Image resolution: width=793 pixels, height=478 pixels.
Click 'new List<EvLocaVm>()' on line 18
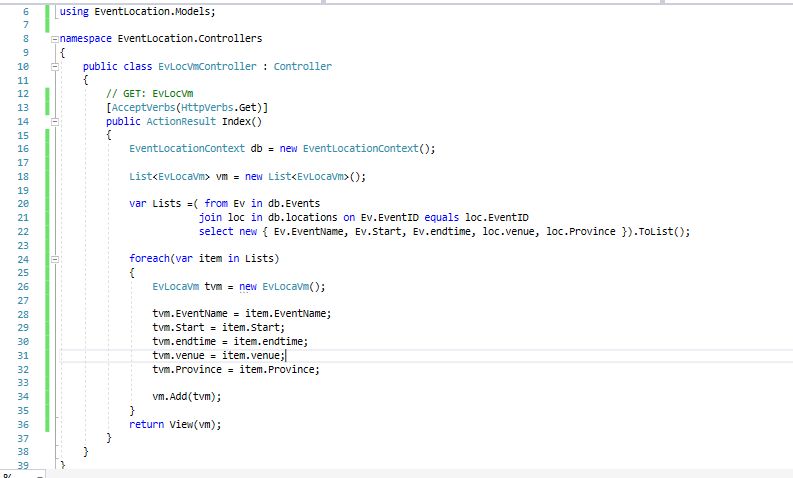305,177
